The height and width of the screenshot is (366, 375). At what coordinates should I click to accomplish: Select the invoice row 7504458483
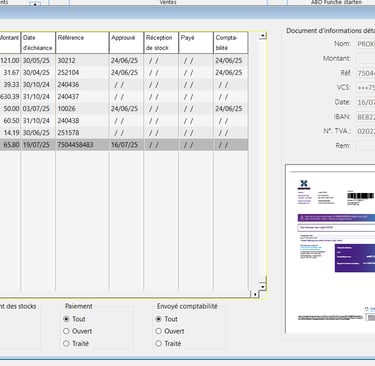(123, 145)
